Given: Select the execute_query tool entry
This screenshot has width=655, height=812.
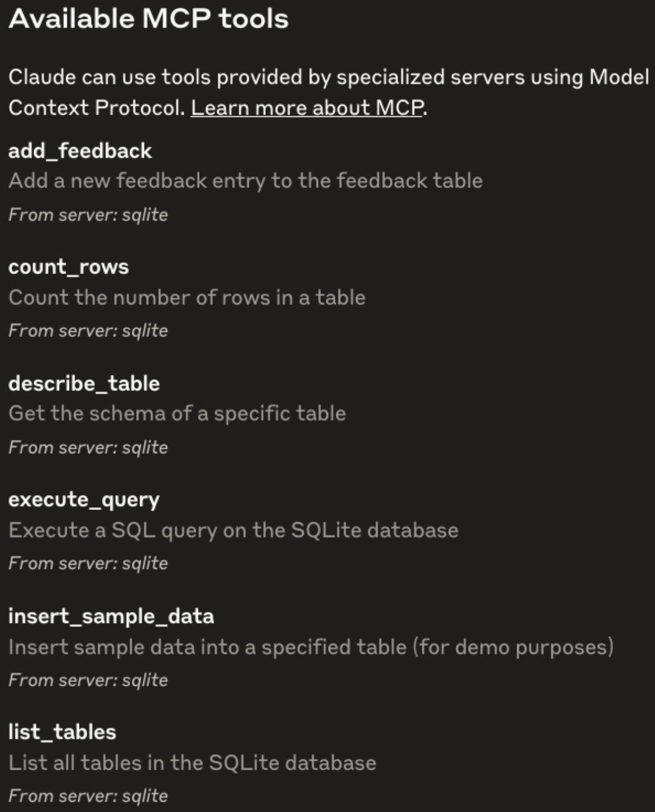Looking at the screenshot, I should pyautogui.click(x=83, y=499).
